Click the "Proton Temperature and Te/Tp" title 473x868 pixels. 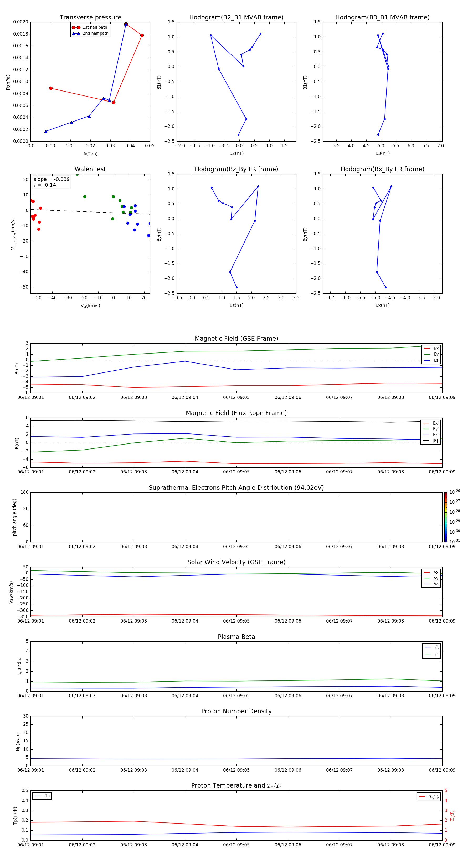click(x=236, y=786)
